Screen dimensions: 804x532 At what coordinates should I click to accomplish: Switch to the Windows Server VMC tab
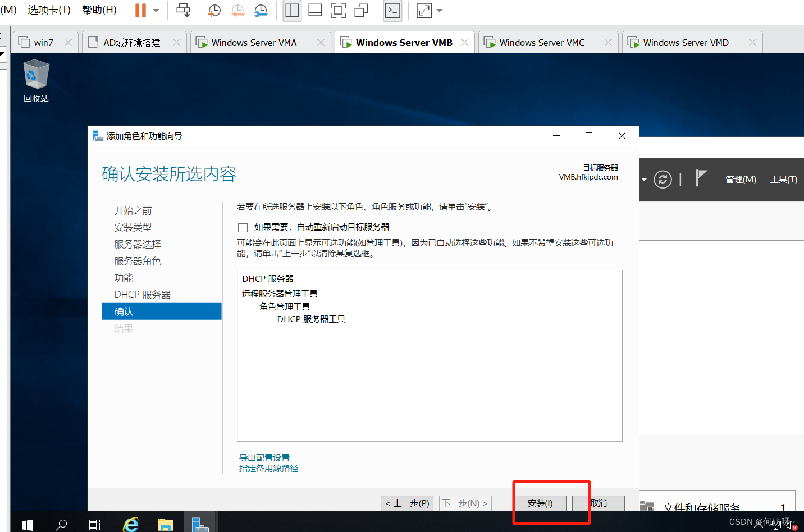[x=542, y=43]
